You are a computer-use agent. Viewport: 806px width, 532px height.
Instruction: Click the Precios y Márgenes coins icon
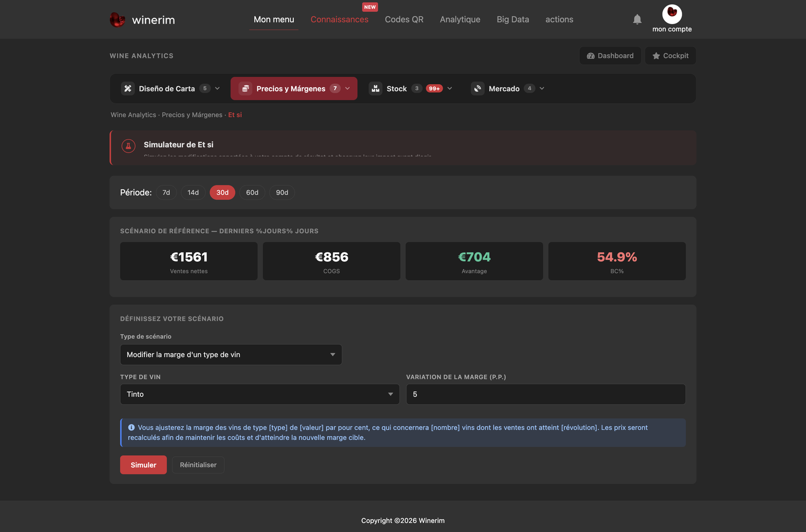[246, 89]
